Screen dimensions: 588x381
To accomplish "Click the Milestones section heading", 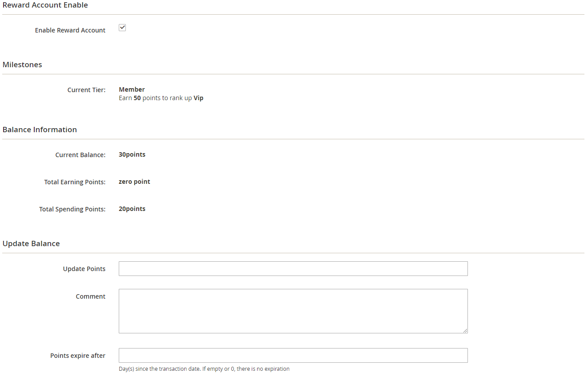I will pyautogui.click(x=22, y=65).
